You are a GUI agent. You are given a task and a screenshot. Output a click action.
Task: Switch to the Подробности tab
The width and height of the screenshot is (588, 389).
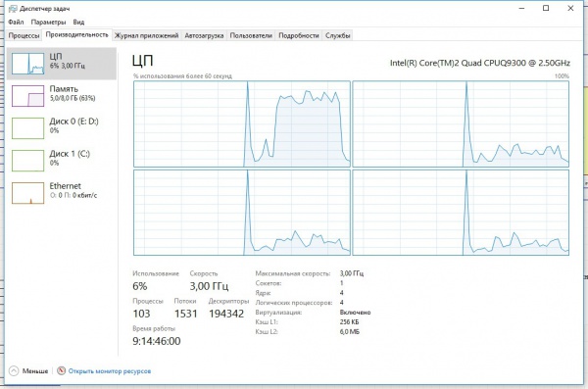coord(299,35)
